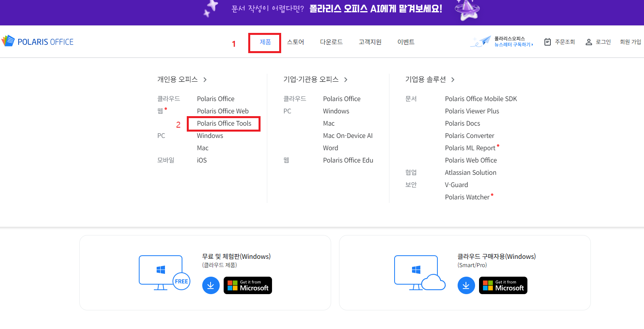Click the 회원 가입 link
Image resolution: width=644 pixels, height=329 pixels.
tap(631, 42)
